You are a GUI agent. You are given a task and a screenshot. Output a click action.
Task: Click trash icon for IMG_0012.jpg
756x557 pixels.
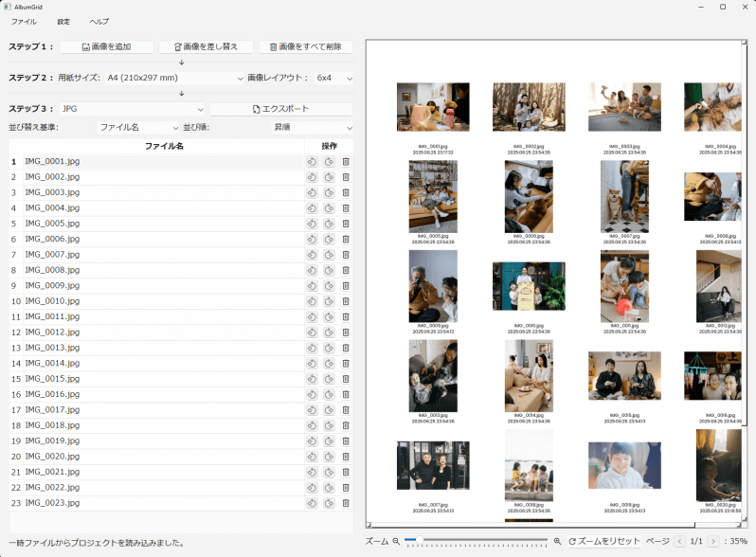tap(346, 332)
